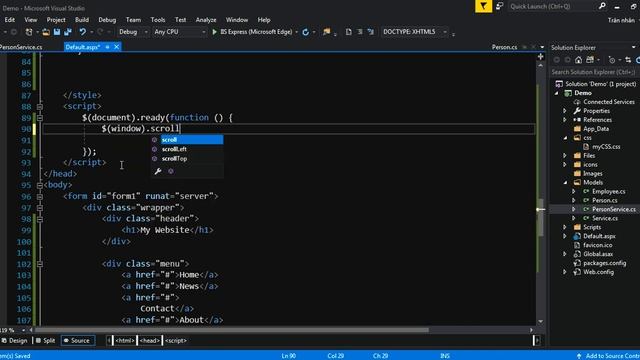Image resolution: width=640 pixels, height=360 pixels.
Task: Collapse the css folder
Action: 565,138
